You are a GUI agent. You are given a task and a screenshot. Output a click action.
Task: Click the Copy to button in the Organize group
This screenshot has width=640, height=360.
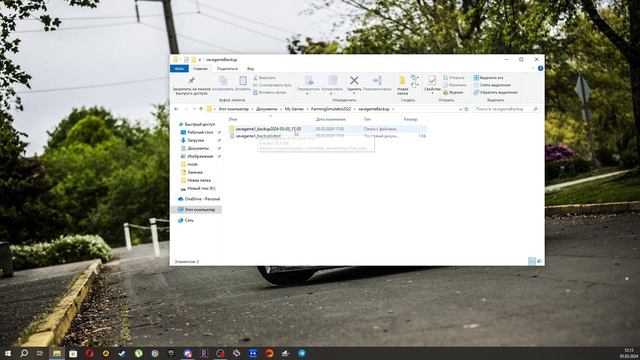click(x=332, y=85)
